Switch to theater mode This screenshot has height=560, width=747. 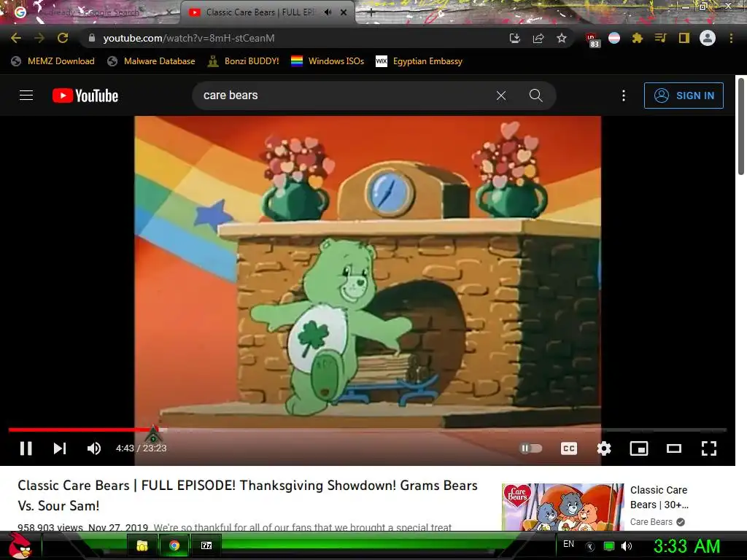click(673, 448)
